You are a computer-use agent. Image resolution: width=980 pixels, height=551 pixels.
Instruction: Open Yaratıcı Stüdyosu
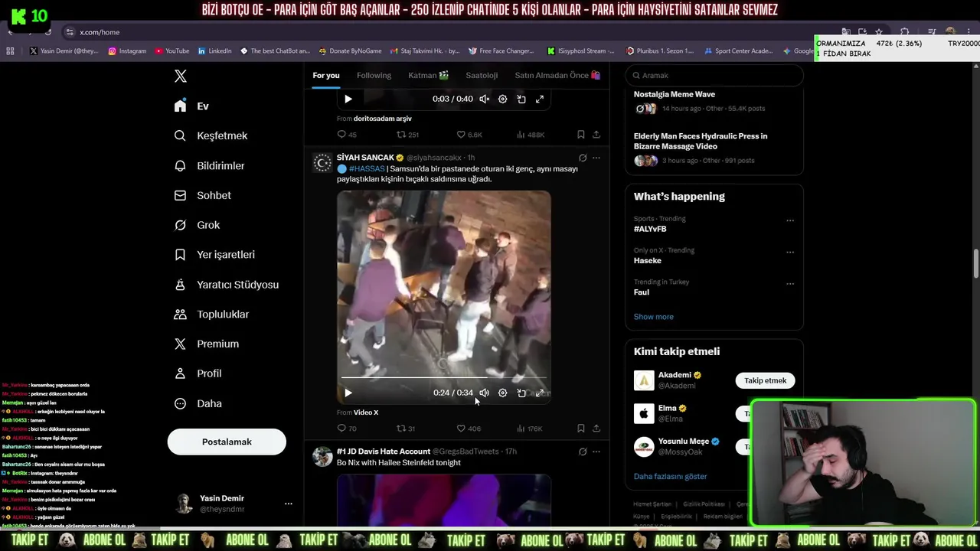point(226,284)
